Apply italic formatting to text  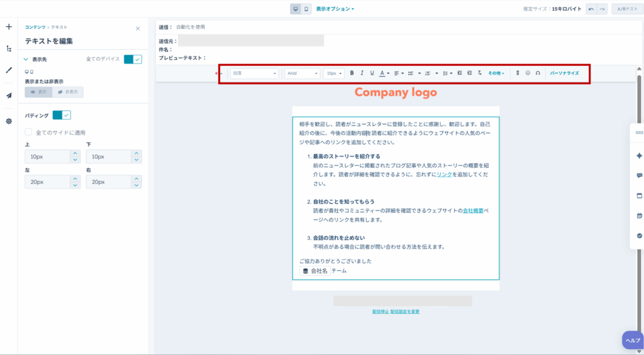(x=362, y=74)
